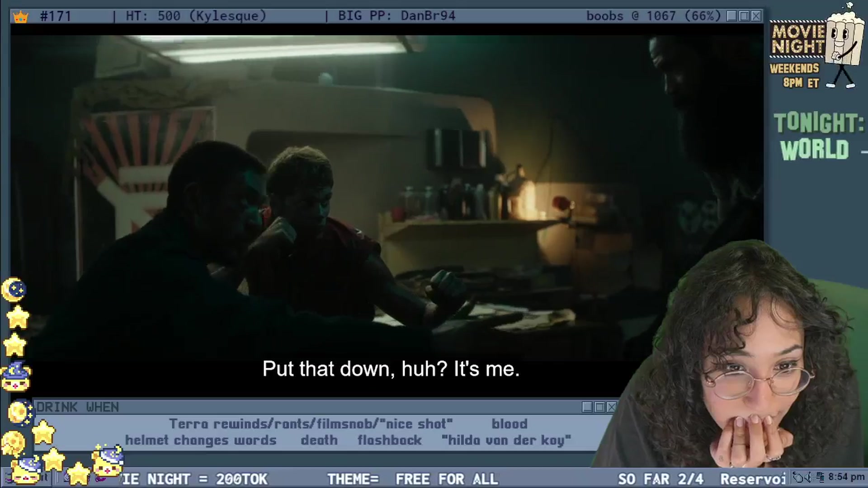The image size is (868, 488).
Task: Click the "blood" drinking rule
Action: click(x=509, y=424)
